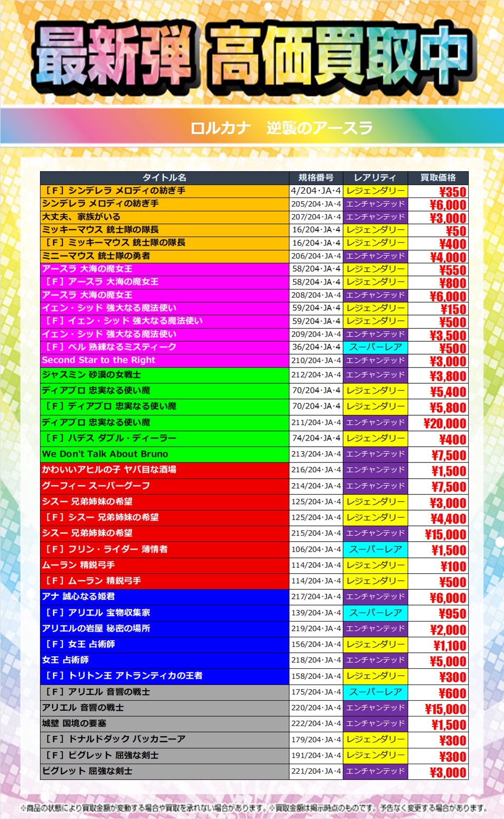Click the ¥100 price
The image size is (504, 819).
click(453, 567)
